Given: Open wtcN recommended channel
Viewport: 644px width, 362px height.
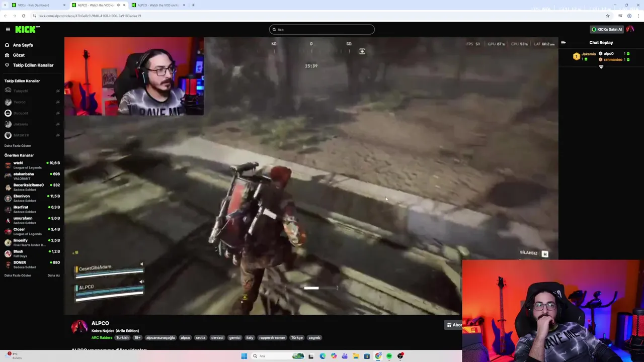Looking at the screenshot, I should click(32, 165).
